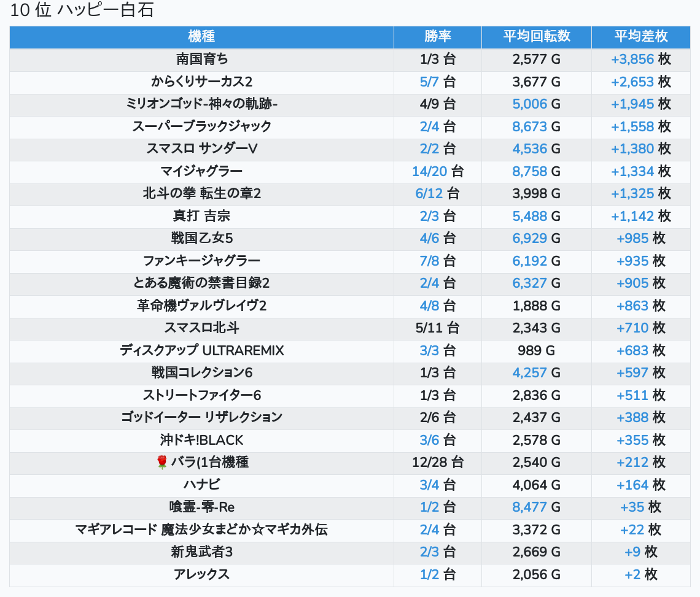Click average spins value 8,477 G

[x=537, y=507]
